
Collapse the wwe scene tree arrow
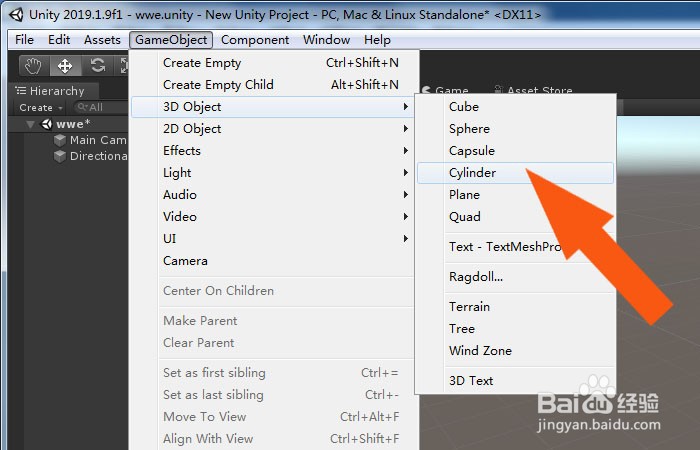[x=30, y=124]
